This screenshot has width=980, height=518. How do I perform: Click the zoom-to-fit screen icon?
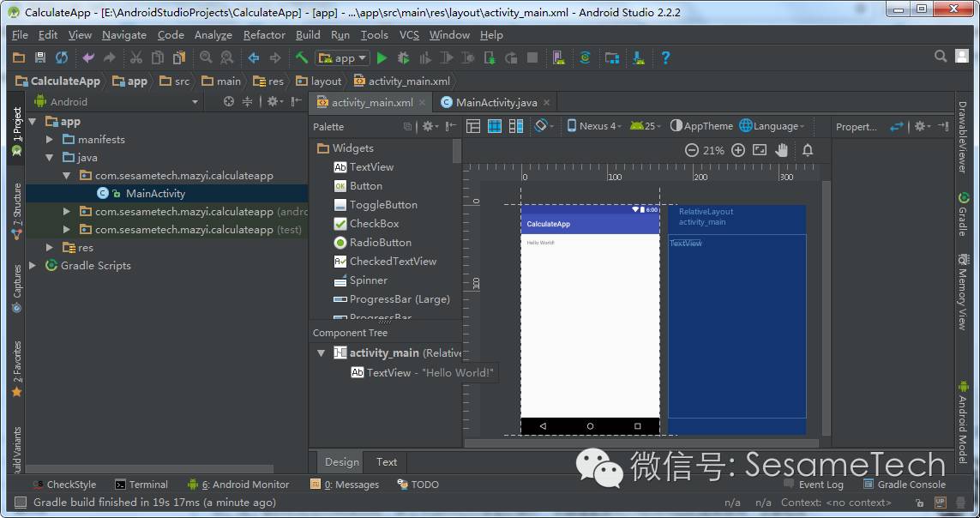(x=760, y=150)
